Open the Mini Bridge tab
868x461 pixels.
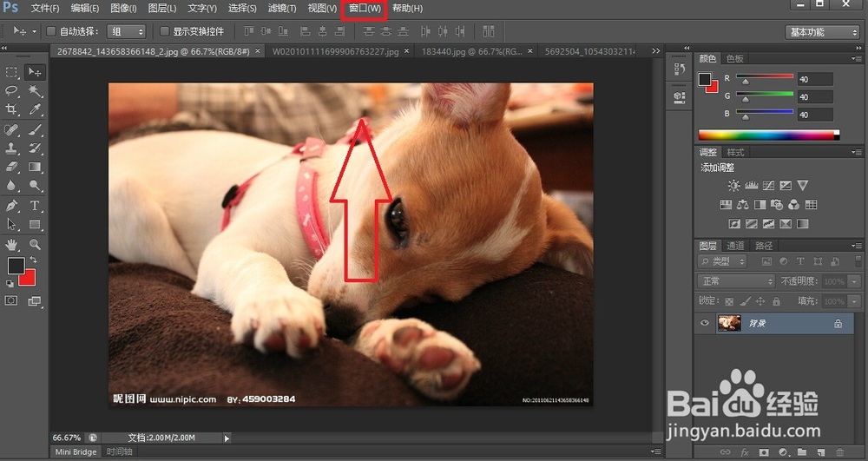click(x=76, y=451)
